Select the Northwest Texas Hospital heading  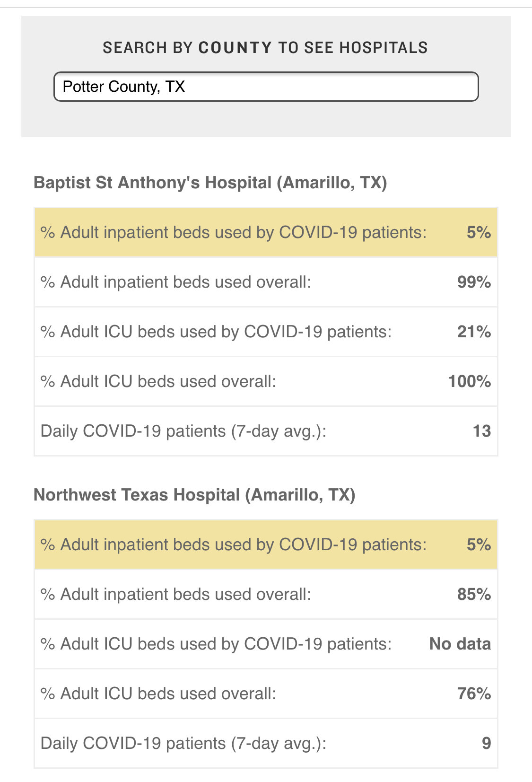point(194,495)
